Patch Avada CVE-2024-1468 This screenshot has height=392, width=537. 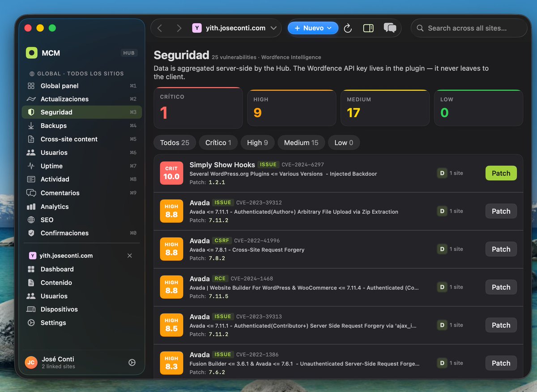coord(501,287)
